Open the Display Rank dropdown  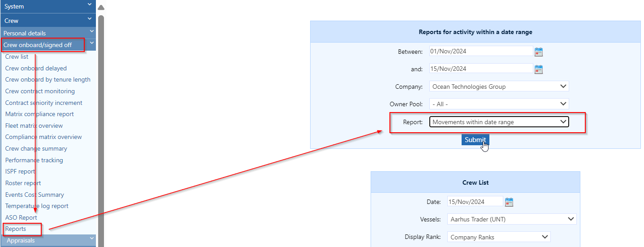[499, 237]
